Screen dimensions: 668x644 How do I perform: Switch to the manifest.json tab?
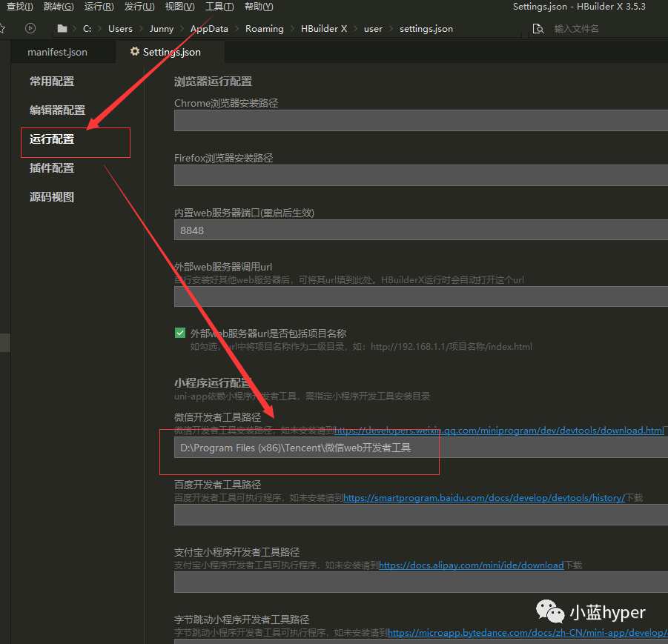pos(57,53)
